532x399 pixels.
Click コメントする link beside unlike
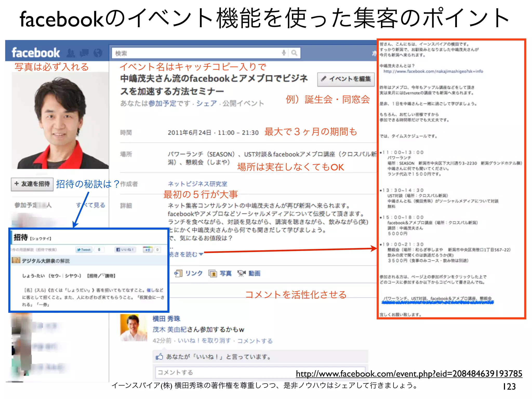coord(255,341)
